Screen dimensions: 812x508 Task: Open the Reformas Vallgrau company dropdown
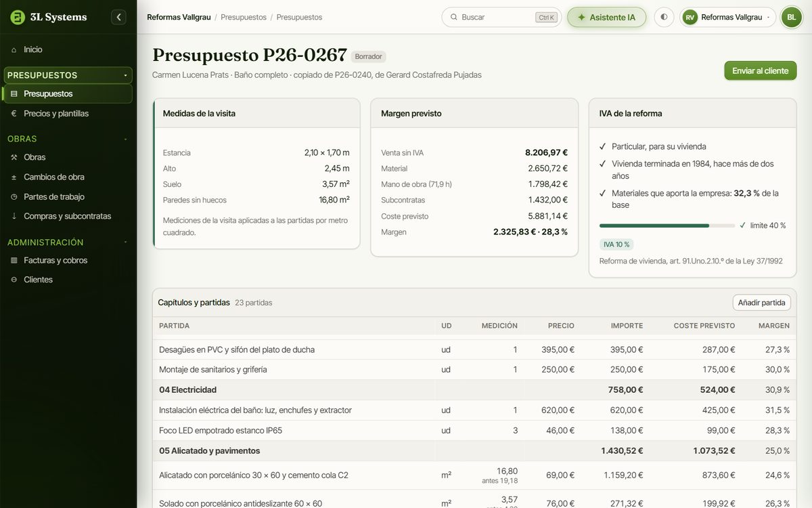point(727,17)
